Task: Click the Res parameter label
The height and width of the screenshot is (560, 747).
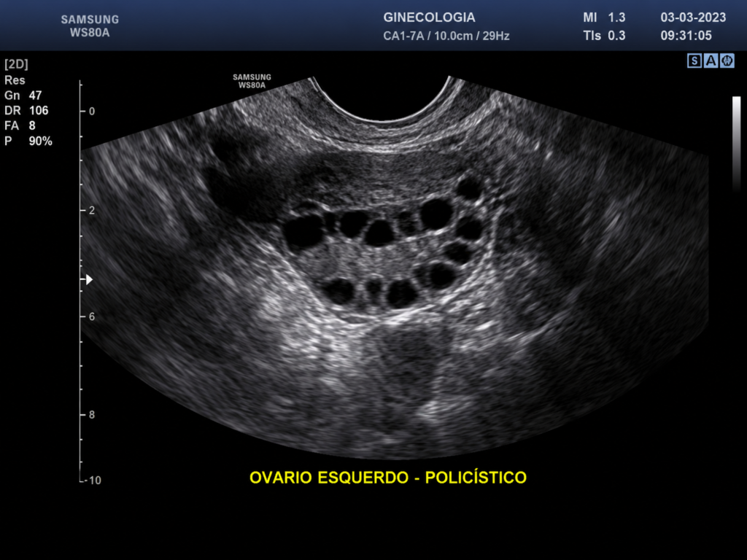Action: pyautogui.click(x=15, y=80)
